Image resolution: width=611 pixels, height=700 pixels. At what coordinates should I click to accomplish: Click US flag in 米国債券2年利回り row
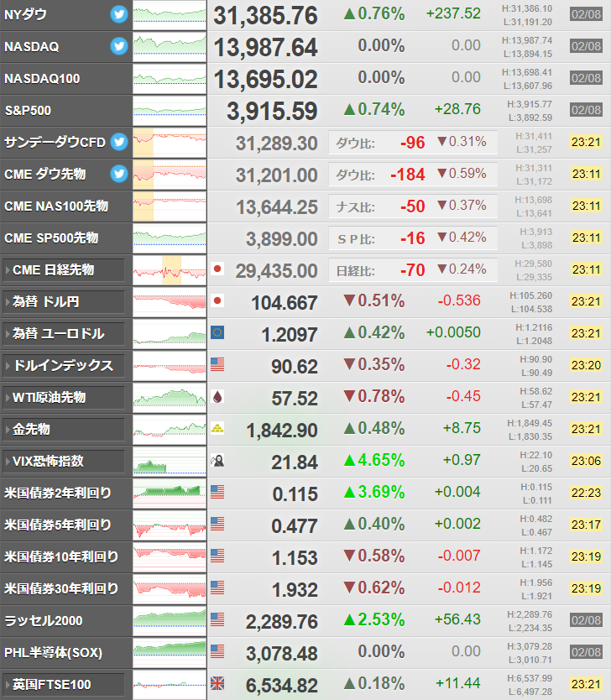(217, 492)
